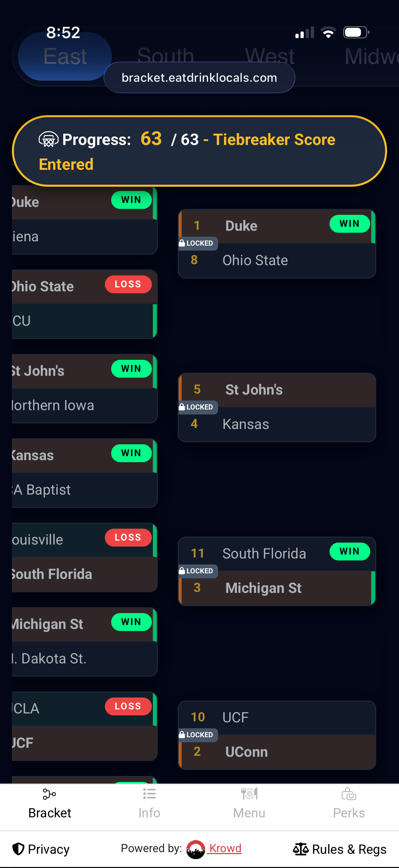Switch to the South region tab
Image resolution: width=399 pixels, height=868 pixels.
(165, 56)
